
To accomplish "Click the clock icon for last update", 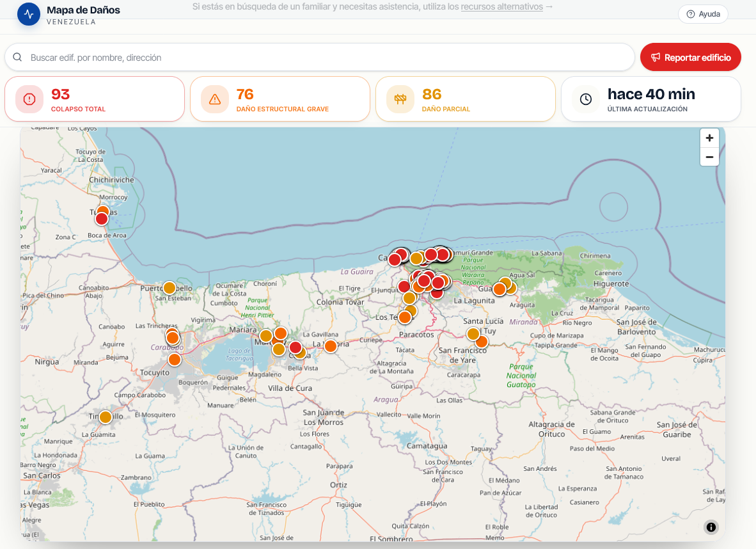I will [586, 99].
